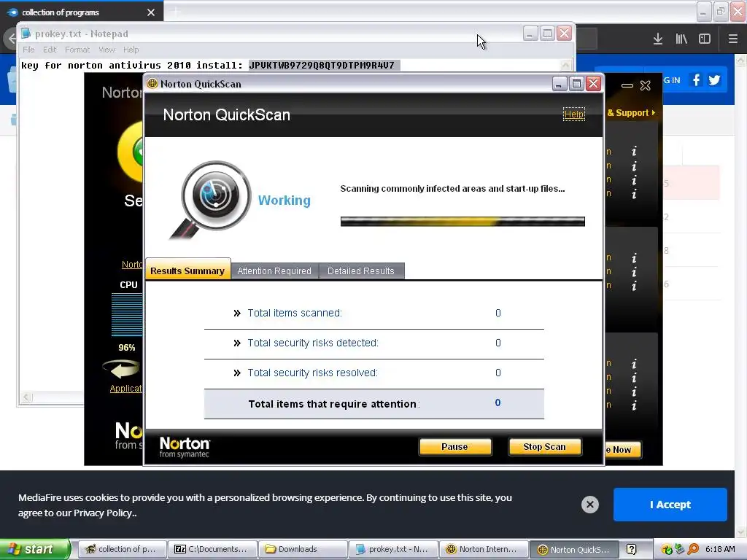
Task: Open the browser hamburger menu
Action: pos(732,39)
